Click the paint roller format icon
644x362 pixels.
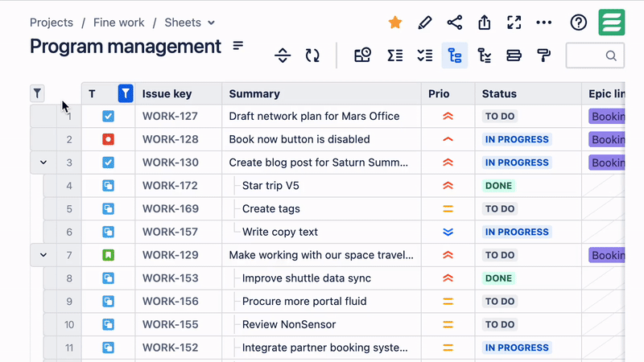tap(544, 56)
